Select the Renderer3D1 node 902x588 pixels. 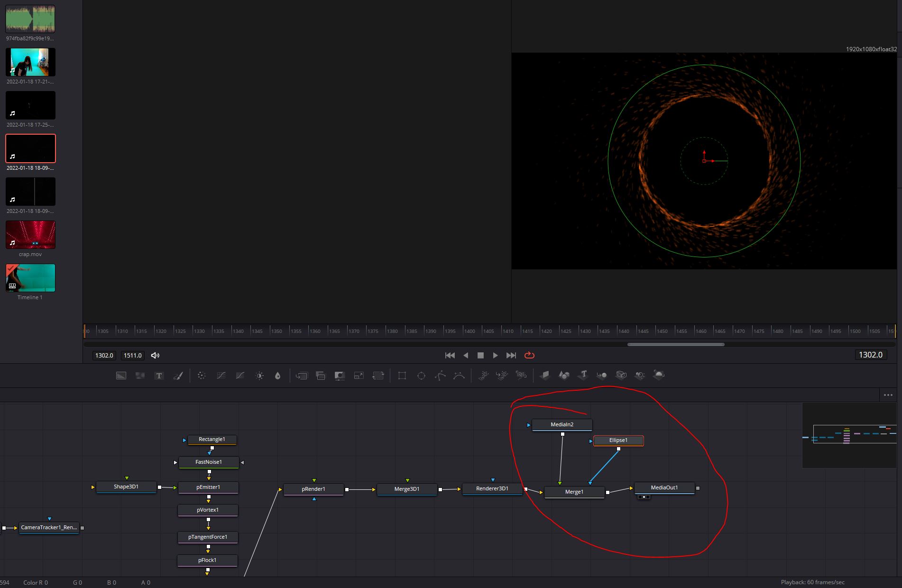point(492,489)
